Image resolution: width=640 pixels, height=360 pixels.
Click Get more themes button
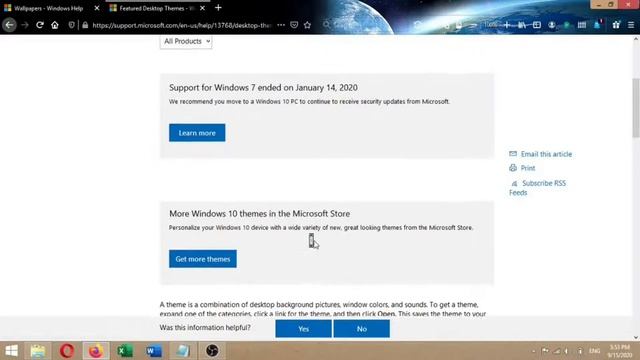203,259
